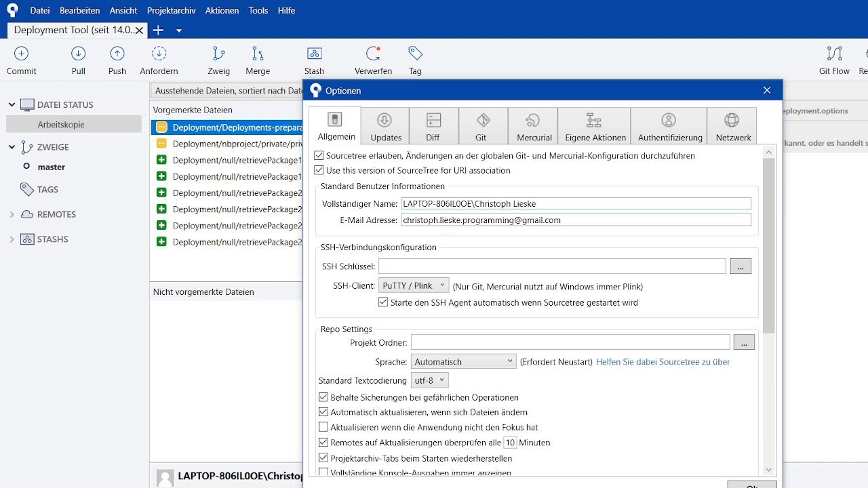868x488 pixels.
Task: Open the Hilfe menu
Action: pos(286,10)
